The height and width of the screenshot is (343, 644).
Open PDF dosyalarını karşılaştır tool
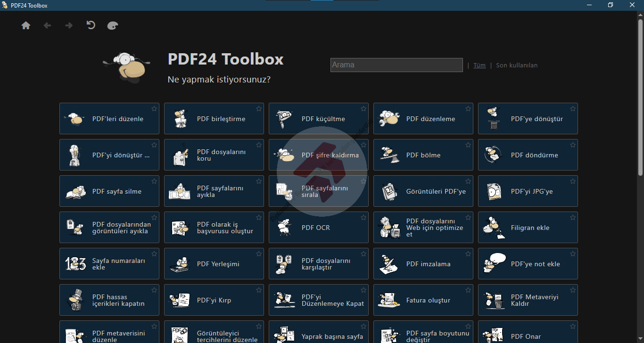(x=319, y=264)
